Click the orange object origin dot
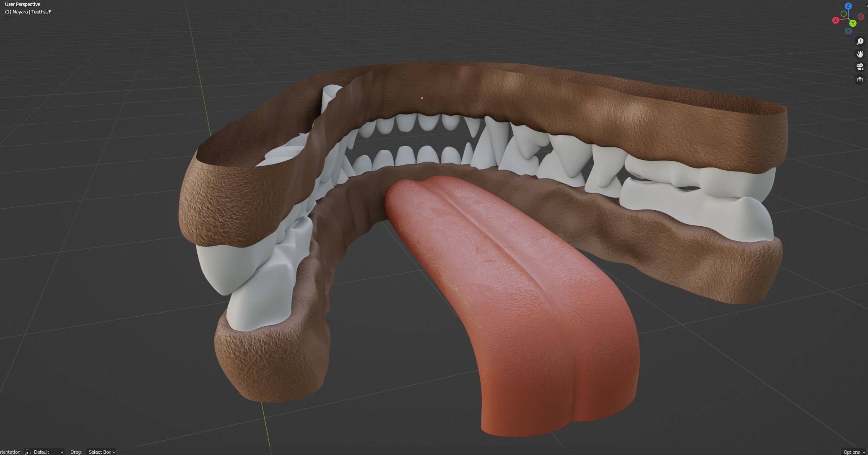This screenshot has height=455, width=868. [422, 98]
